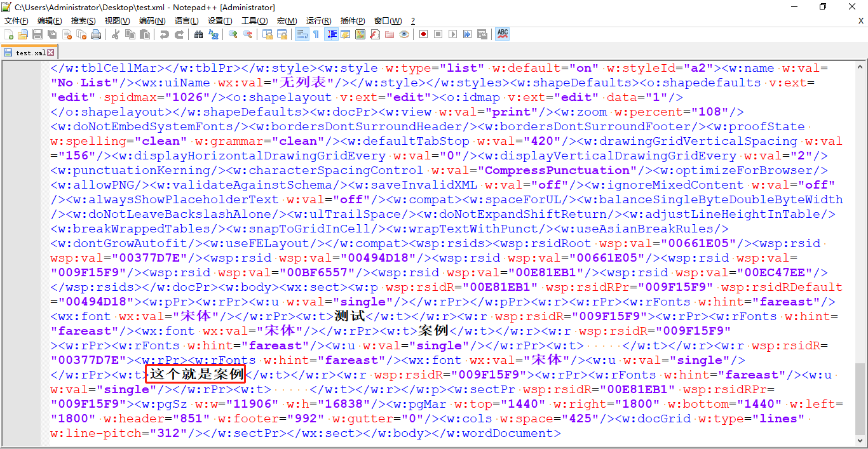868x449 pixels.
Task: Toggle the indent guide toolbar button
Action: point(332,34)
